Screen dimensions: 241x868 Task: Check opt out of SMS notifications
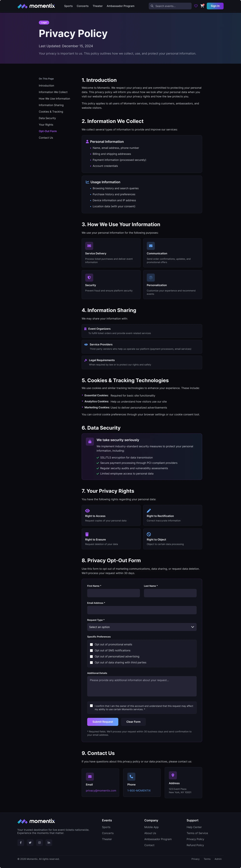pos(91,650)
